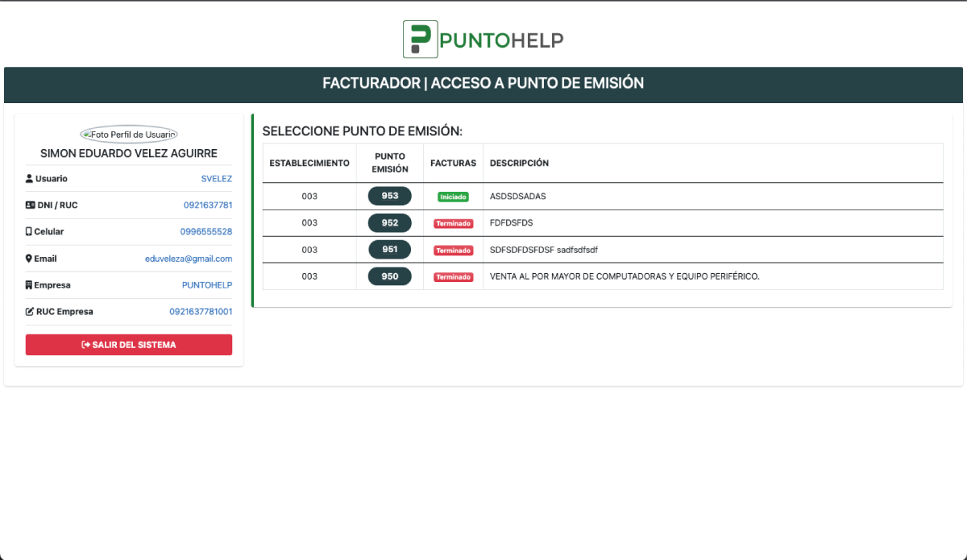Image resolution: width=967 pixels, height=560 pixels.
Task: Choose emission point 951
Action: [390, 250]
